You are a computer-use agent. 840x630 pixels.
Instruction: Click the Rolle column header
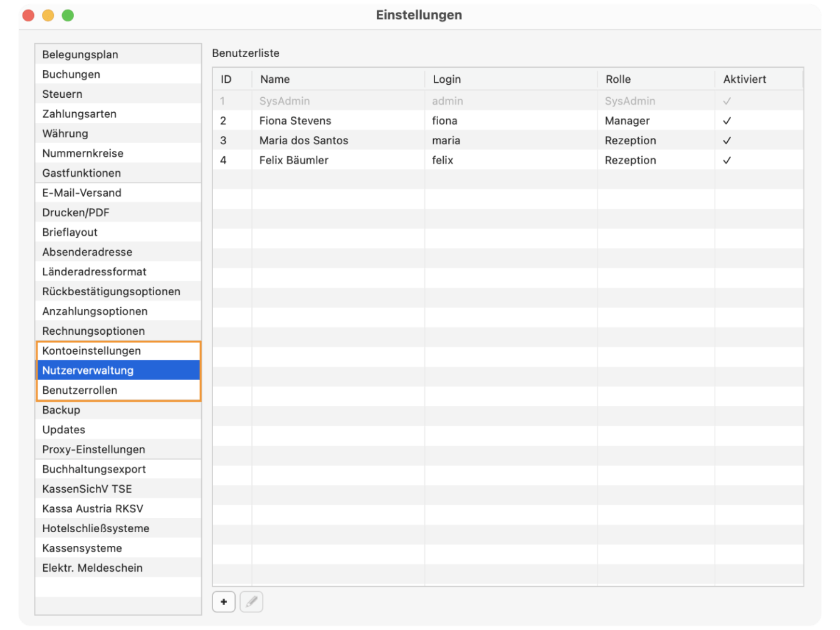click(656, 79)
